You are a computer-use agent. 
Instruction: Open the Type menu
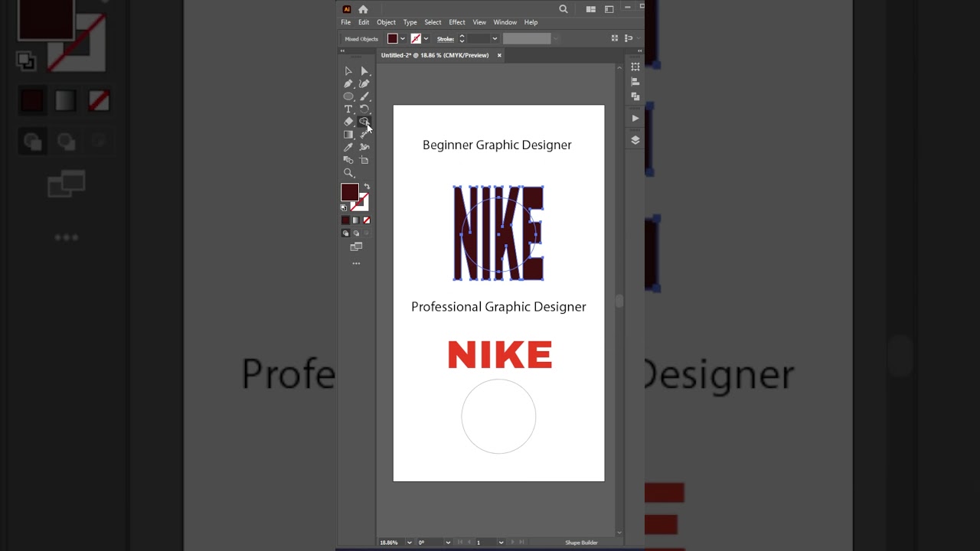410,22
